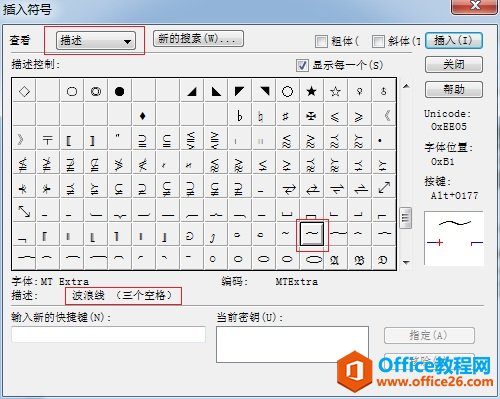Select the Fraktur letter D symbol
Image resolution: width=500 pixels, height=399 pixels.
coord(383,259)
